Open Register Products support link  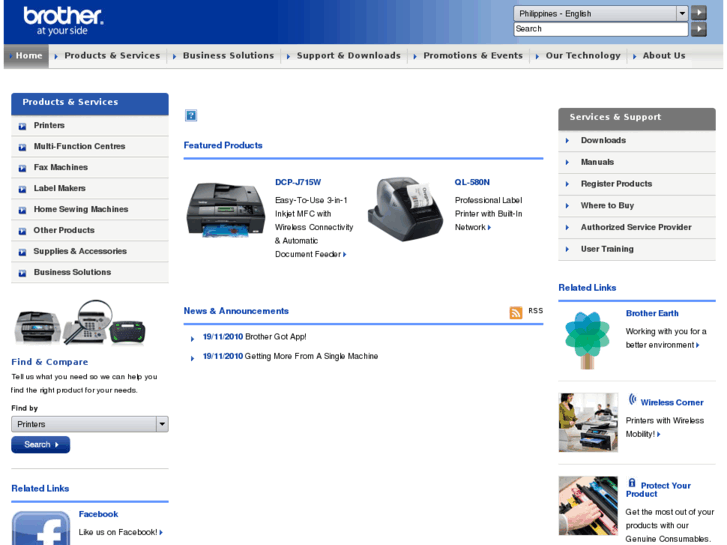[x=616, y=184]
